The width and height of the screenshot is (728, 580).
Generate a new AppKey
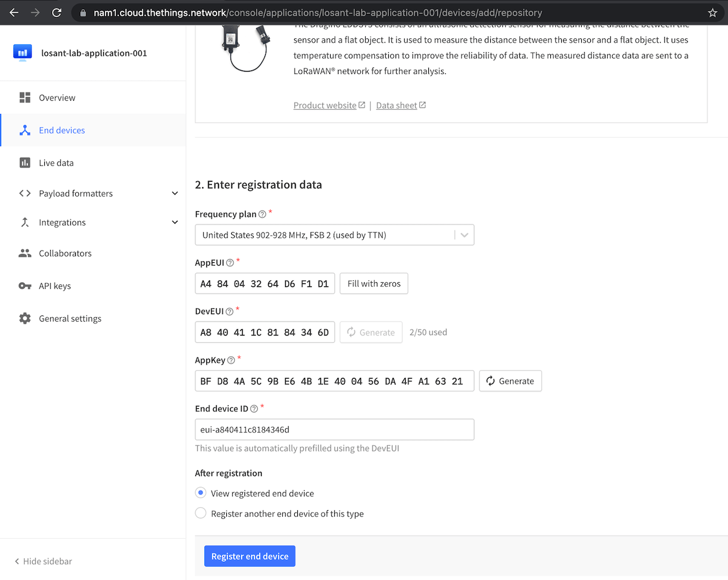pos(510,381)
